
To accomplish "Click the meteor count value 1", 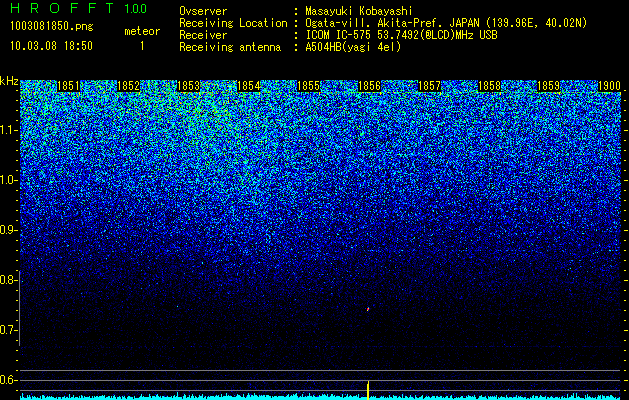I will [x=142, y=46].
